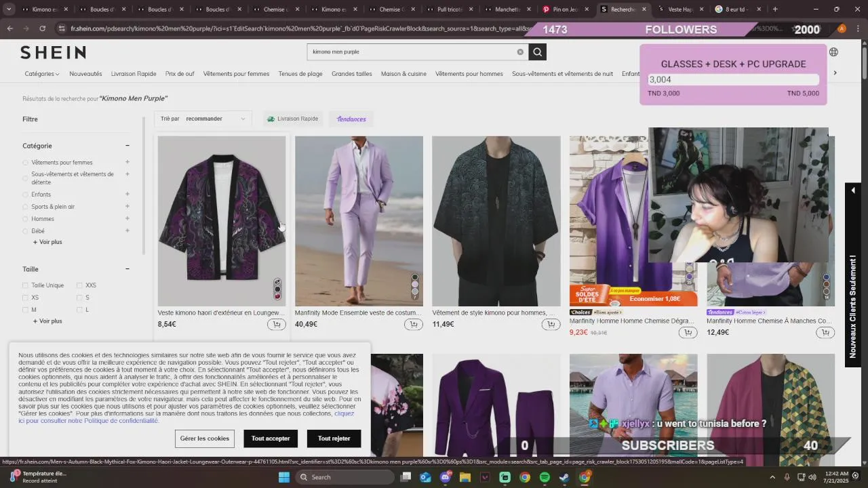Open Grandes tailles menu item

352,74
